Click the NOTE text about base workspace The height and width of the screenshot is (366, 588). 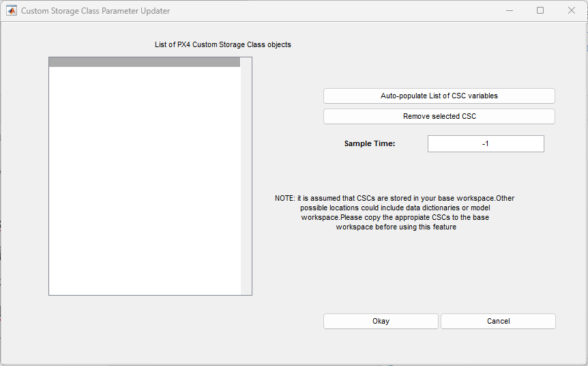pyautogui.click(x=394, y=212)
